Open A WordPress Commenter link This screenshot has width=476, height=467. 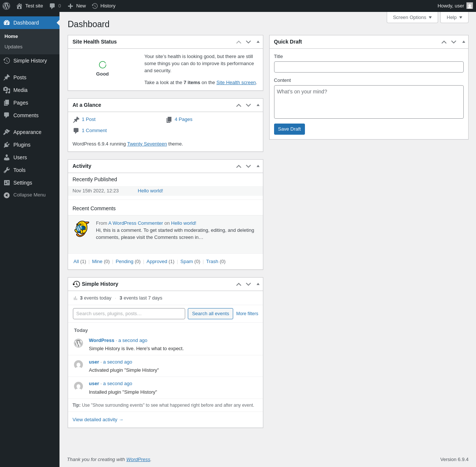[x=136, y=223]
